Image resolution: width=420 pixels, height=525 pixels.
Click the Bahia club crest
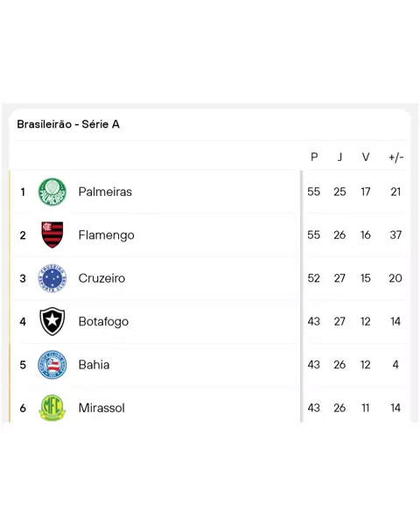(x=52, y=365)
